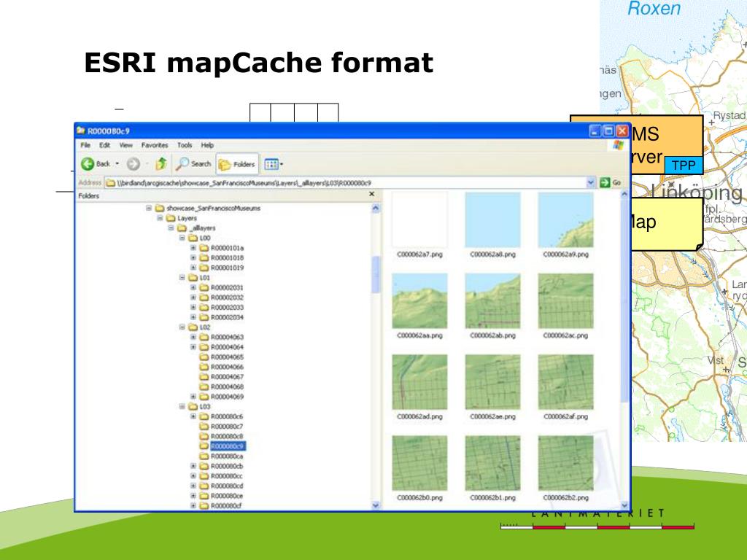Open the Search toolbar button

tap(193, 164)
